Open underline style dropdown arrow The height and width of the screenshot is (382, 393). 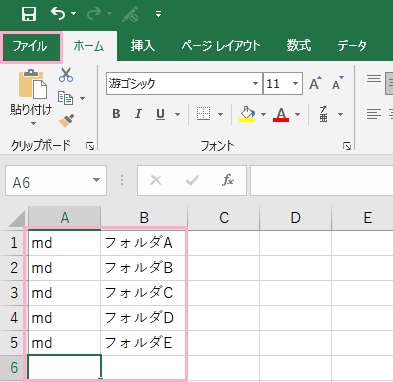click(x=177, y=114)
